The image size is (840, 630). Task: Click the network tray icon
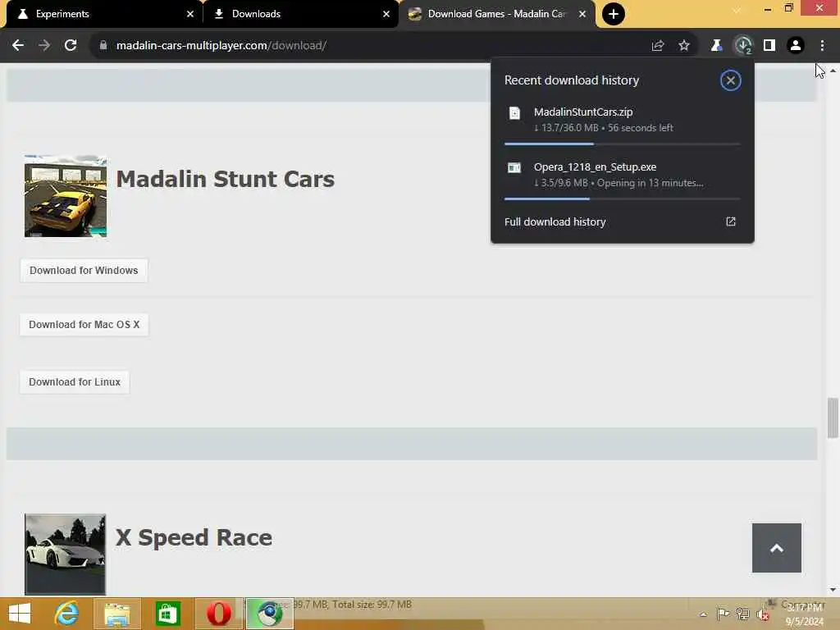tap(742, 614)
